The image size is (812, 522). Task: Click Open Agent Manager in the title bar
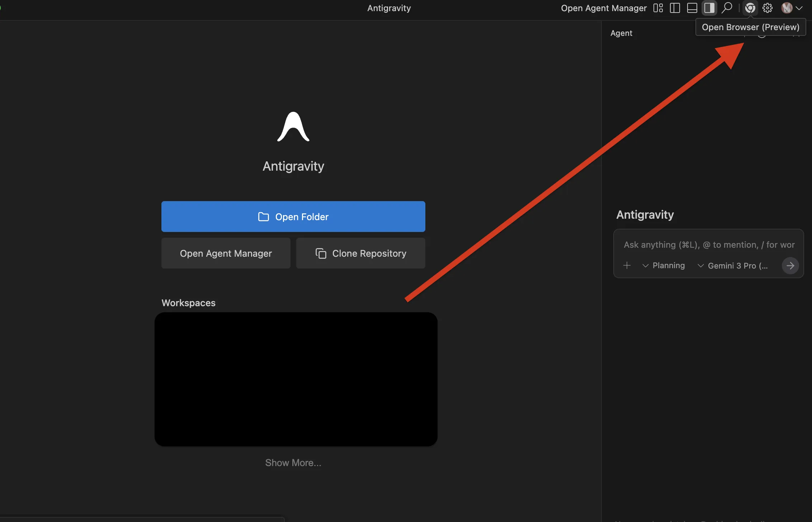[x=603, y=8]
